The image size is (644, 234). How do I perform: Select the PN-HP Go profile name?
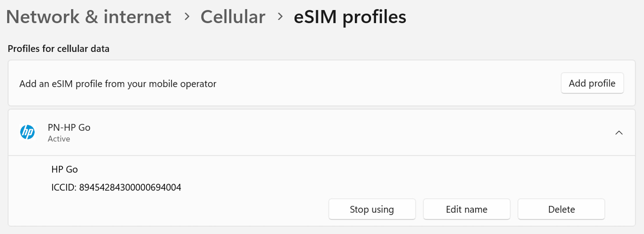coord(69,127)
